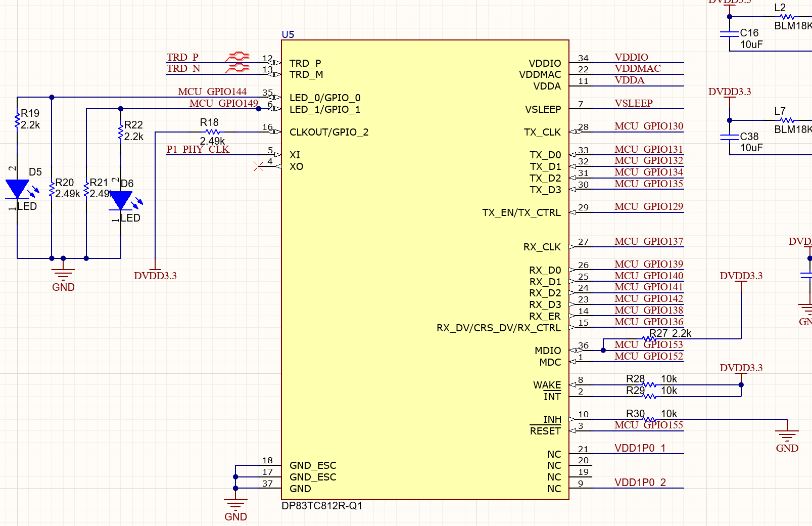Select the D6 LED symbol
This screenshot has width=812, height=526.
pyautogui.click(x=121, y=201)
